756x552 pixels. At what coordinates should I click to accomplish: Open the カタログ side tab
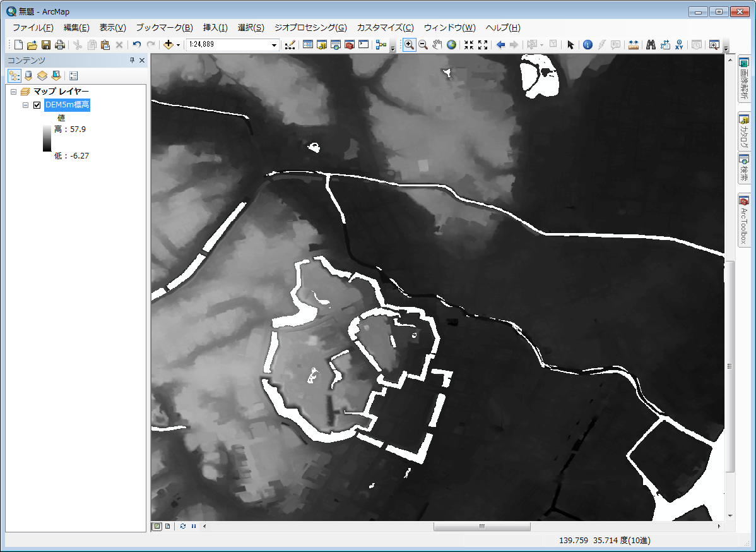744,131
